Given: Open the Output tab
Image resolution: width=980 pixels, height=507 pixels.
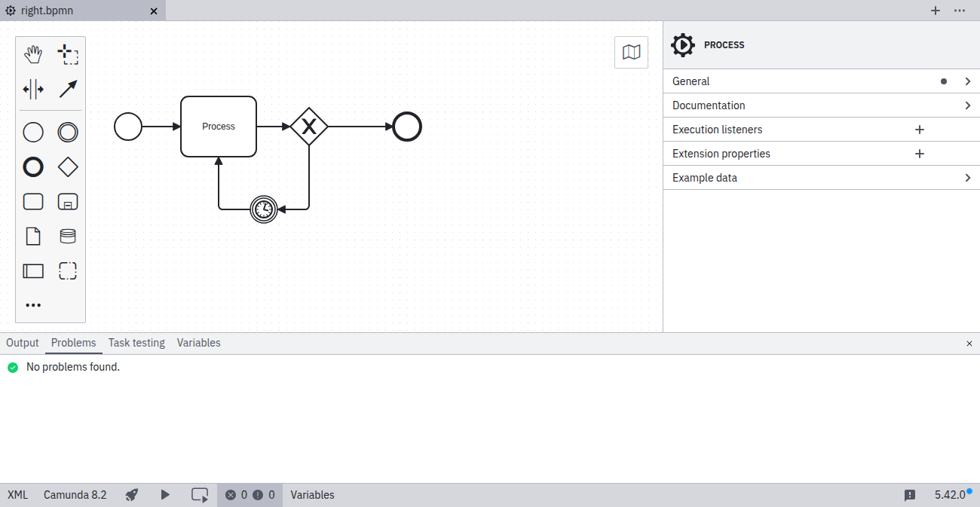Looking at the screenshot, I should click(x=22, y=343).
